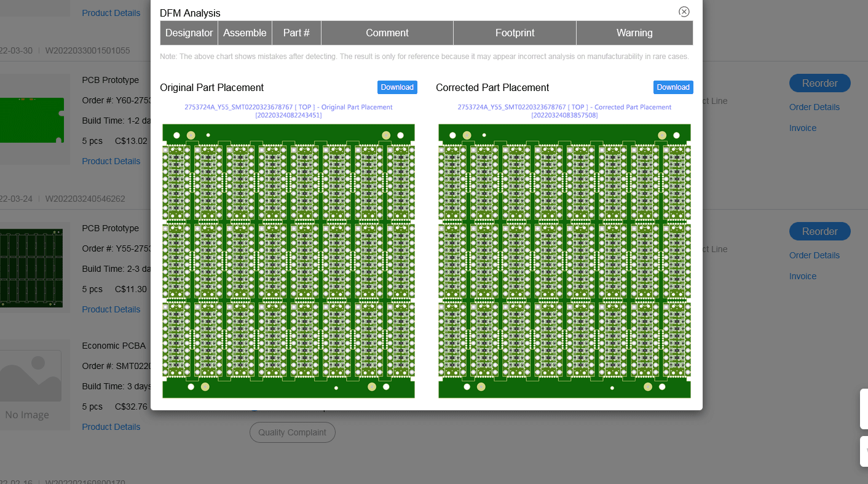Select the DFM Analysis dialog title

click(x=190, y=13)
